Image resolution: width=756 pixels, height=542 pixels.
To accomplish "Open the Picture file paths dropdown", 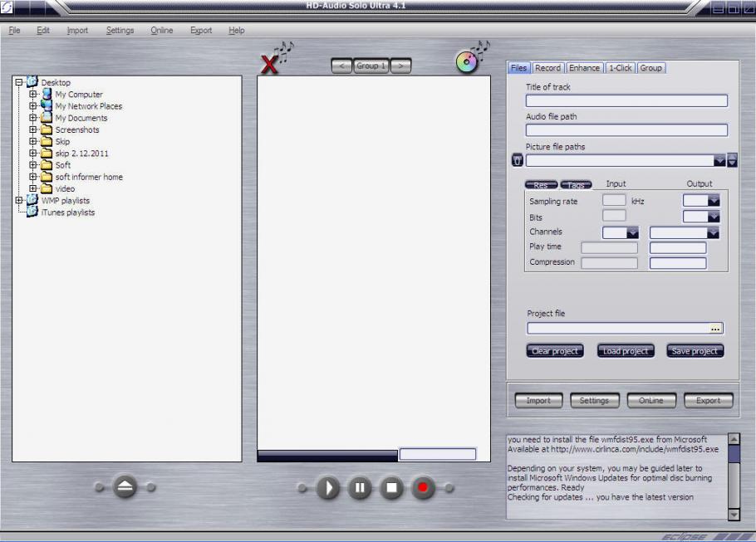I will 719,160.
